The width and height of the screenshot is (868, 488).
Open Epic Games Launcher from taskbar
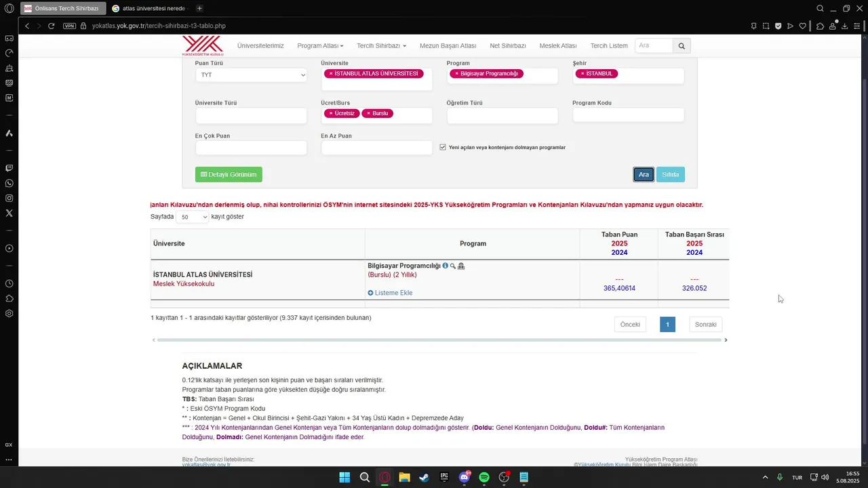click(x=444, y=477)
